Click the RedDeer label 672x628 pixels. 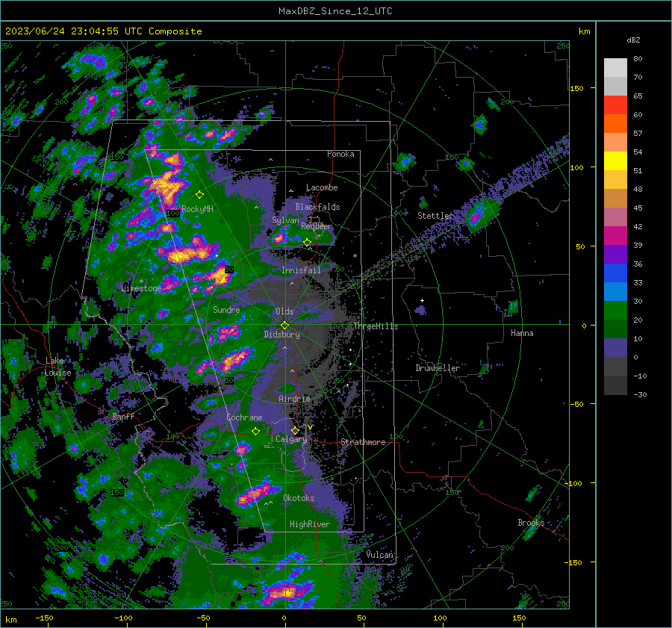317,226
